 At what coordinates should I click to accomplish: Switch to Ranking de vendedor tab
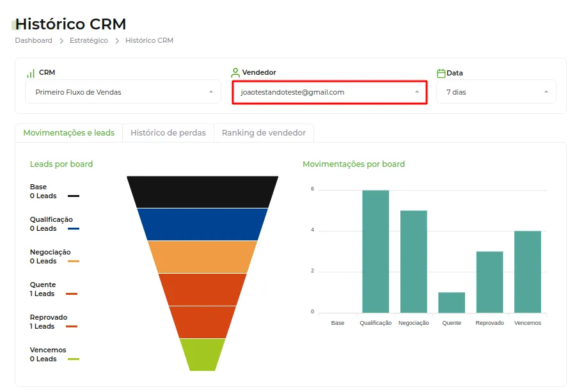(264, 133)
